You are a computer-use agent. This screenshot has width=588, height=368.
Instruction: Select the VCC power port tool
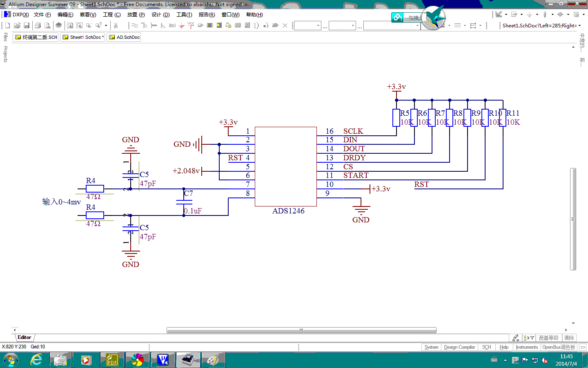point(191,25)
